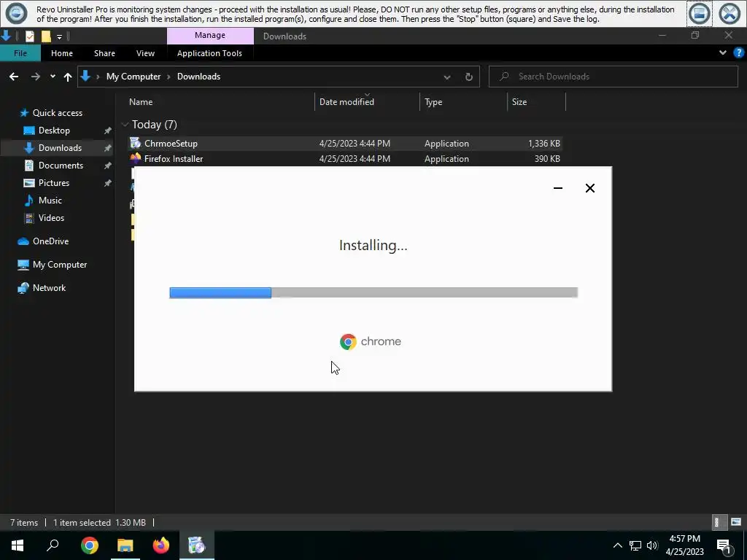
Task: Open the installer taskbar button
Action: click(196, 545)
